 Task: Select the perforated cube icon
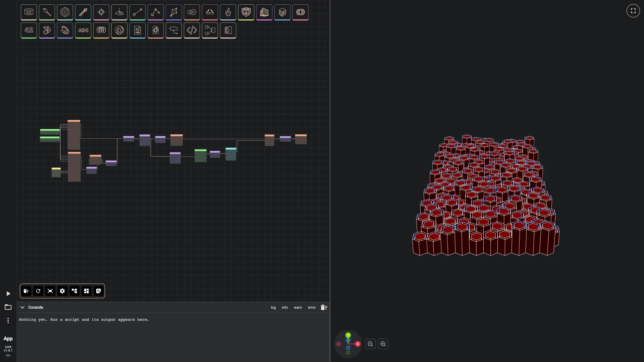(264, 12)
